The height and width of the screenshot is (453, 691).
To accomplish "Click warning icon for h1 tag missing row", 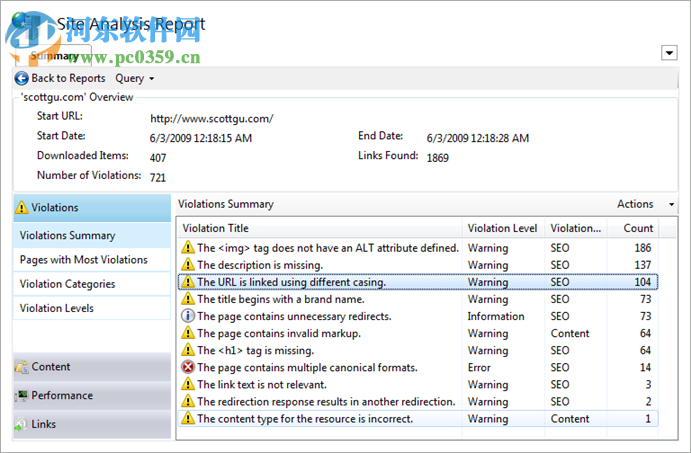I will 188,350.
